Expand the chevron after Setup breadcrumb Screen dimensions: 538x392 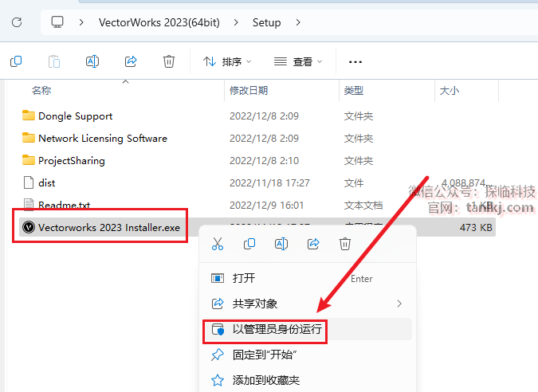pos(298,22)
